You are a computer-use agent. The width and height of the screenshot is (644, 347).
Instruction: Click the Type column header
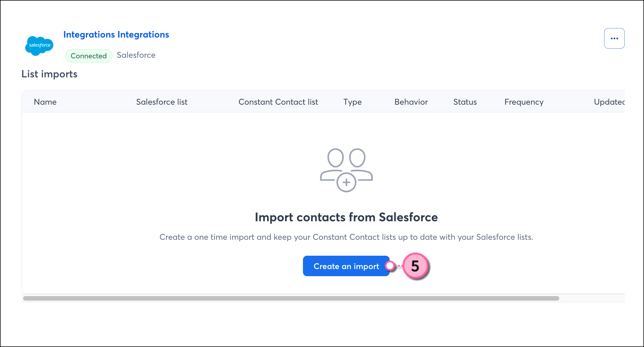352,102
